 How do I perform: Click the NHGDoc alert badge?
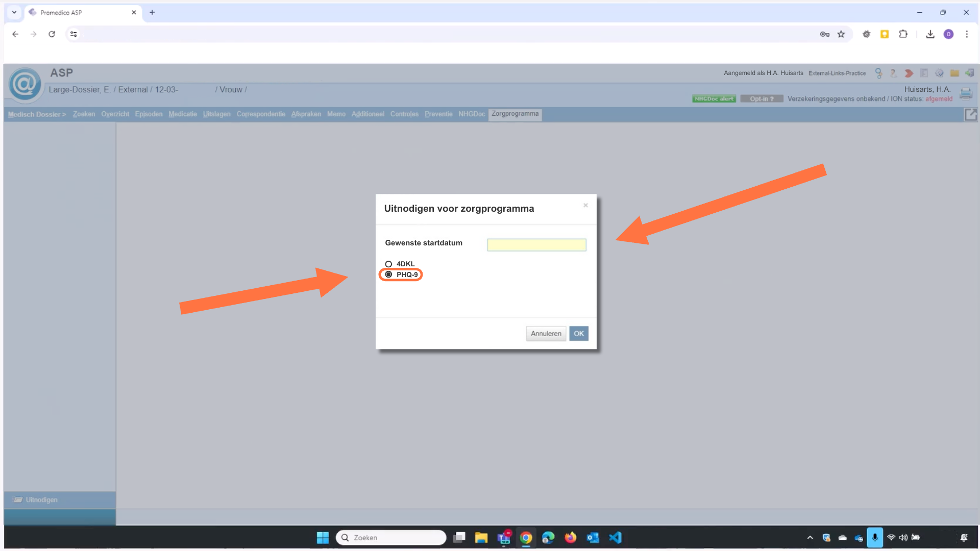714,99
